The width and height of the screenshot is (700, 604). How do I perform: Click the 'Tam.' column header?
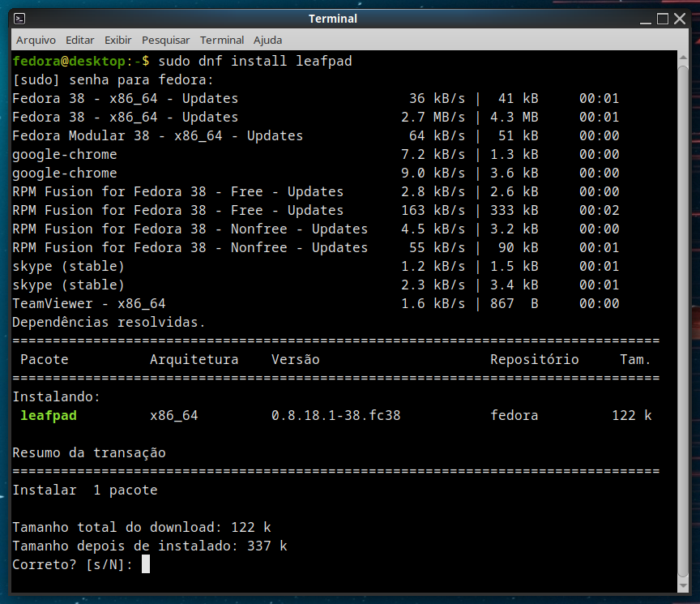point(635,360)
